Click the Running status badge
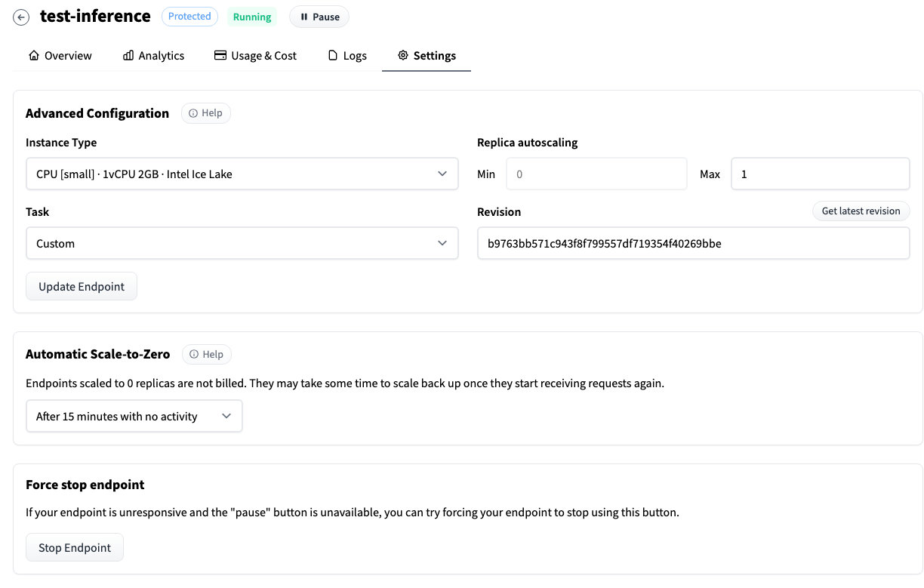 pyautogui.click(x=252, y=16)
